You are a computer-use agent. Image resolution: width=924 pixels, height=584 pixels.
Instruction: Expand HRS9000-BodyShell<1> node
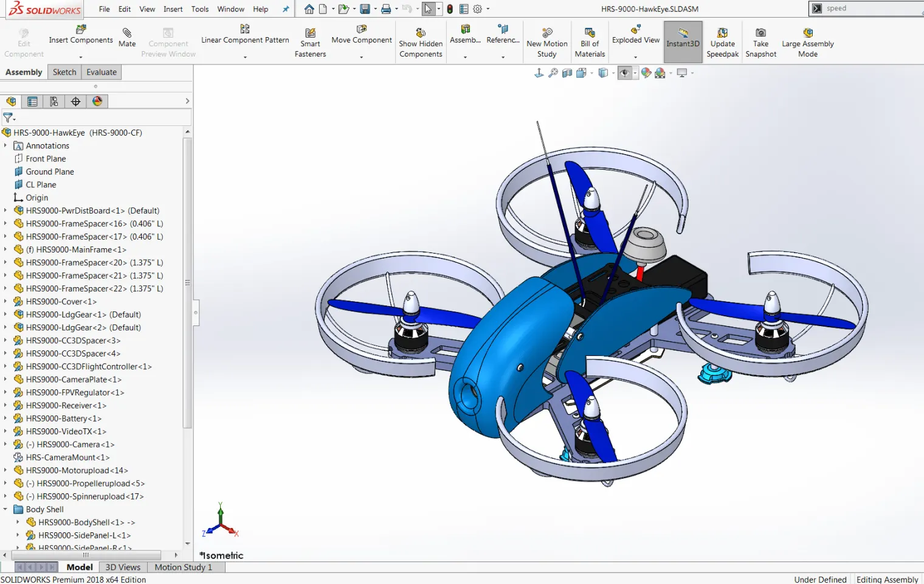tap(18, 522)
